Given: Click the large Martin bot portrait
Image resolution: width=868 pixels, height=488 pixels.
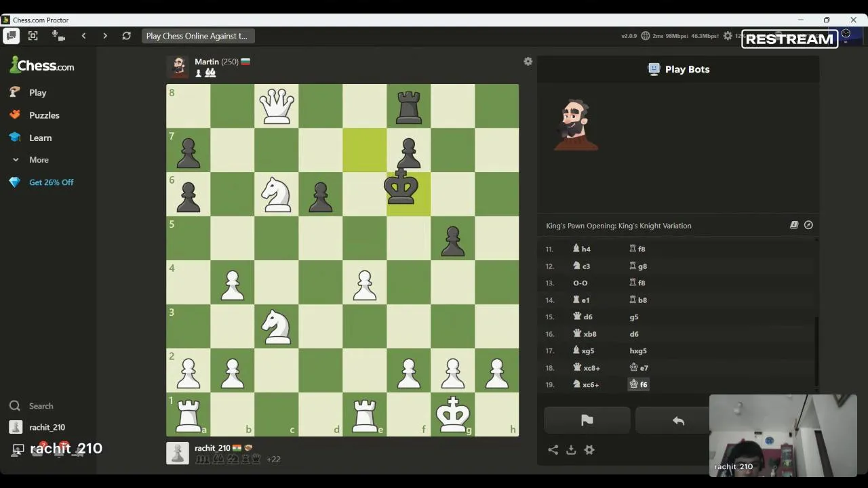Looking at the screenshot, I should 576,125.
